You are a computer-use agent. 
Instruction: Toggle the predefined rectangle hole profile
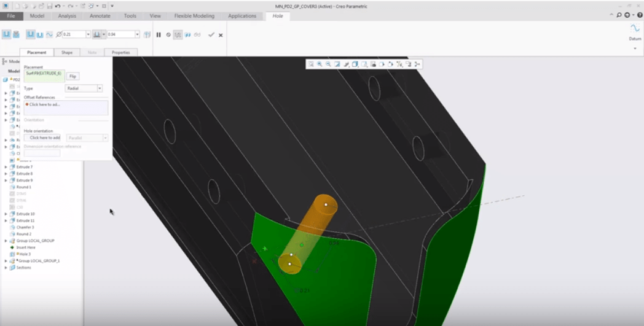29,34
